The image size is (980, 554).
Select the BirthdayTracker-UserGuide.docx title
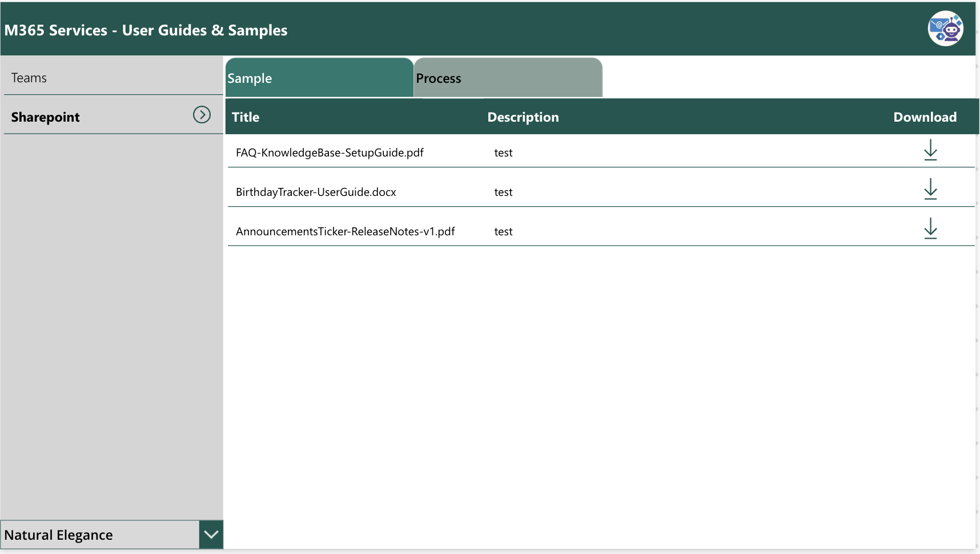pyautogui.click(x=316, y=192)
